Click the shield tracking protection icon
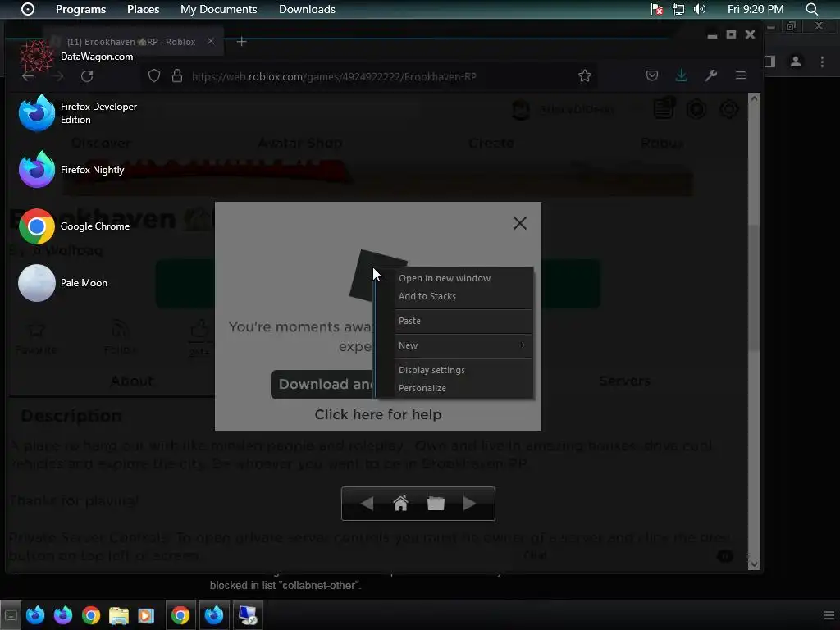The height and width of the screenshot is (630, 840). pyautogui.click(x=154, y=76)
